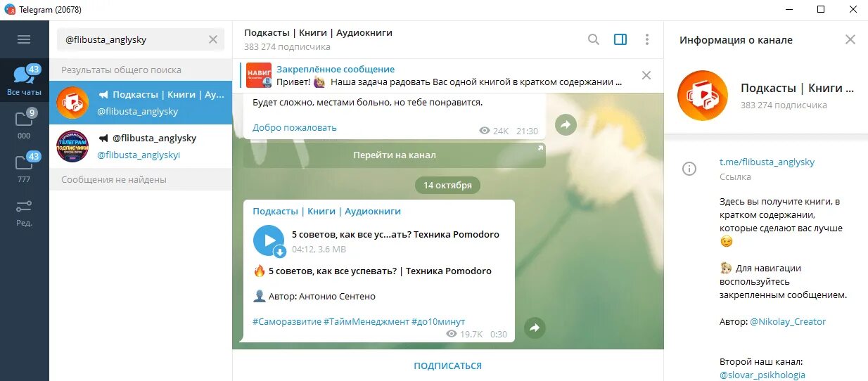
Task: Open the folder edit settings
Action: (x=24, y=212)
